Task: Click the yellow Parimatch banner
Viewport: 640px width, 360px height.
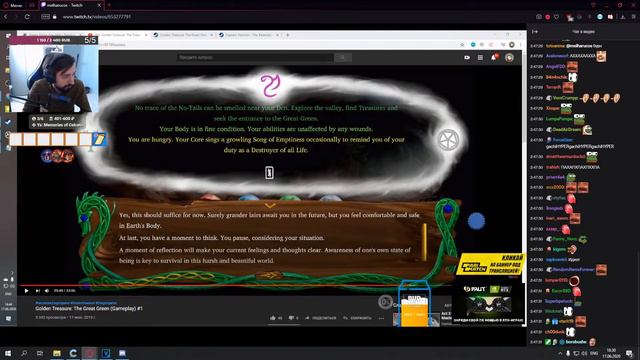Action: (x=491, y=264)
